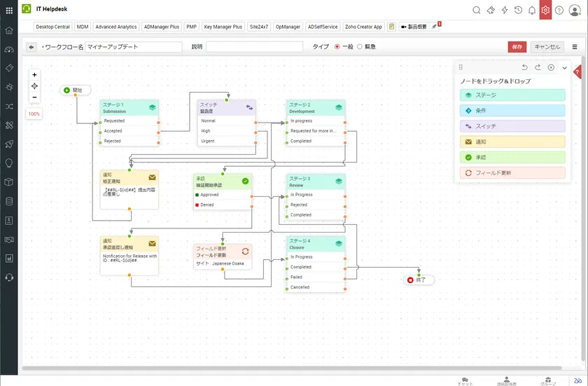This screenshot has height=386, width=588.
Task: Click the redo arrow in node panel
Action: click(538, 67)
